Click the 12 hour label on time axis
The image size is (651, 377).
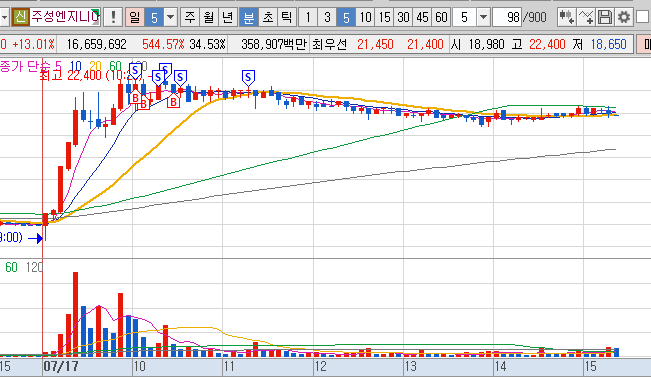point(320,367)
